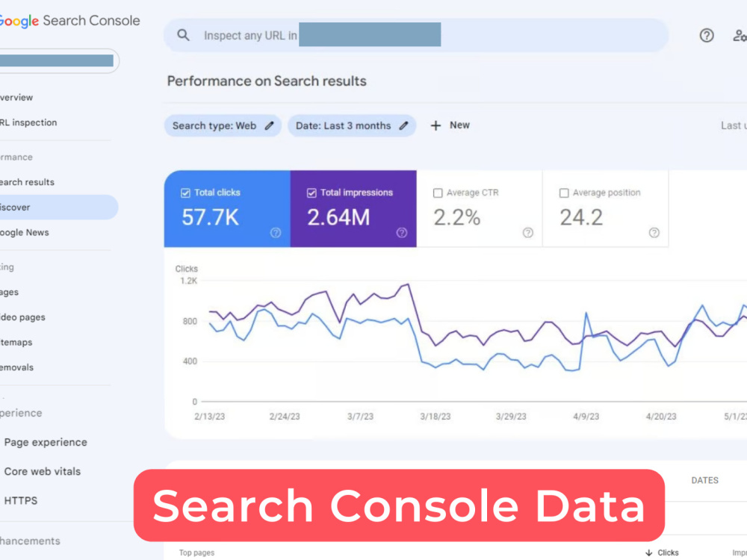
Task: Open the help question mark icon
Action: click(707, 35)
